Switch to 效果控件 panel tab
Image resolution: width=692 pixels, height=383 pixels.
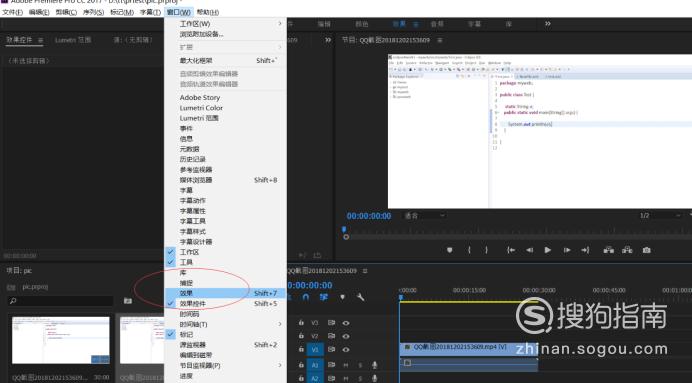coord(19,40)
